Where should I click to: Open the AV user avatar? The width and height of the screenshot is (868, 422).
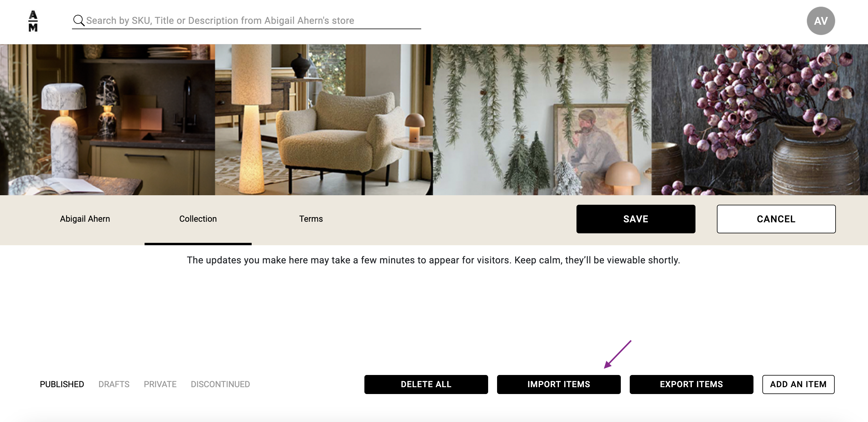pyautogui.click(x=820, y=21)
